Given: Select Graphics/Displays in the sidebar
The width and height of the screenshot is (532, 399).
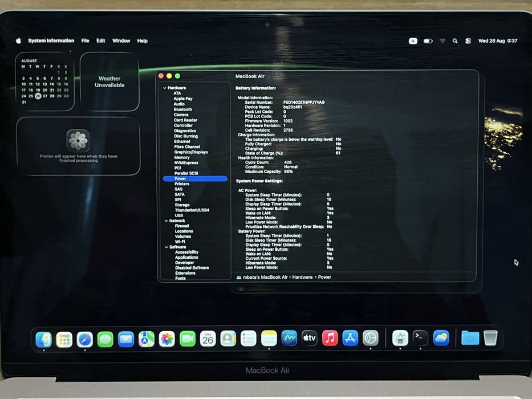Looking at the screenshot, I should point(191,152).
